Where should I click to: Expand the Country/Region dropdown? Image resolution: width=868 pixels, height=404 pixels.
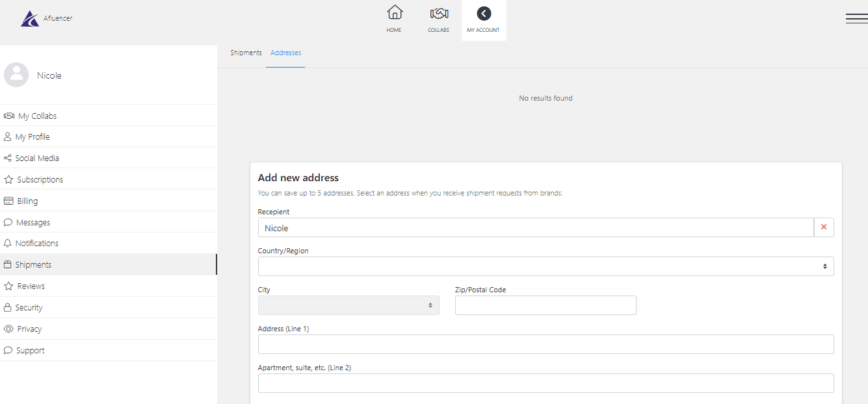(x=545, y=266)
